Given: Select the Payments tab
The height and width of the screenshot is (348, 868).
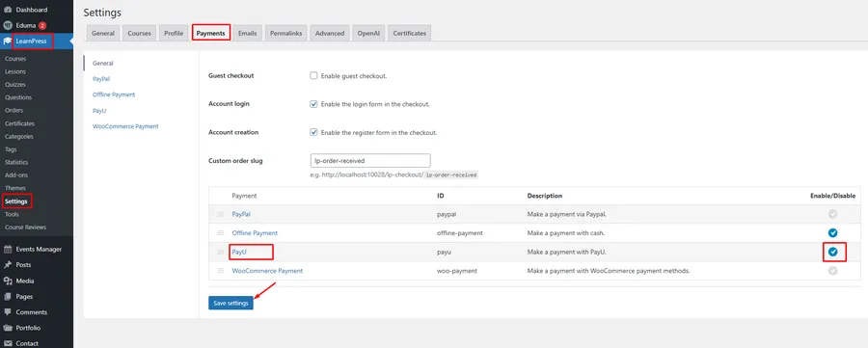Looking at the screenshot, I should pyautogui.click(x=211, y=33).
